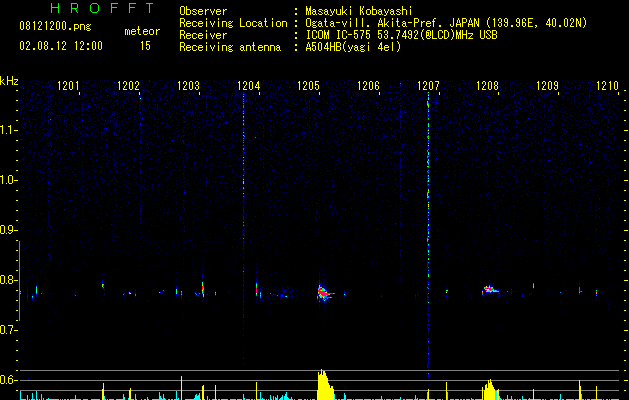Click time marker 1203
Viewport: 629px width, 400px height.
click(x=189, y=85)
